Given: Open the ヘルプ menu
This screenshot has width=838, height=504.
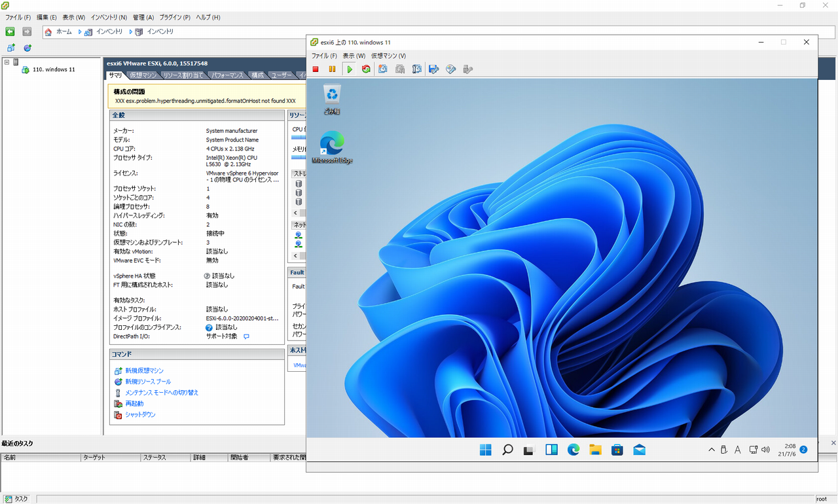Looking at the screenshot, I should pyautogui.click(x=208, y=18).
